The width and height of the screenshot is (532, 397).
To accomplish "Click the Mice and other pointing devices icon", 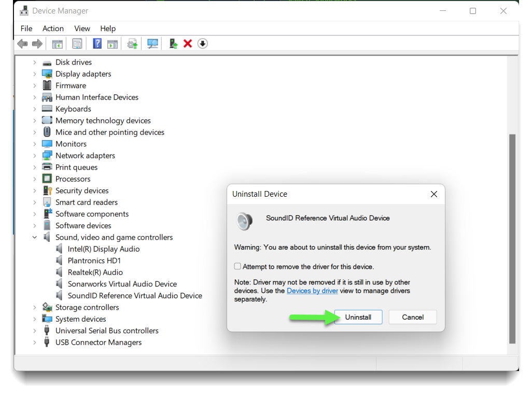I will pyautogui.click(x=47, y=132).
